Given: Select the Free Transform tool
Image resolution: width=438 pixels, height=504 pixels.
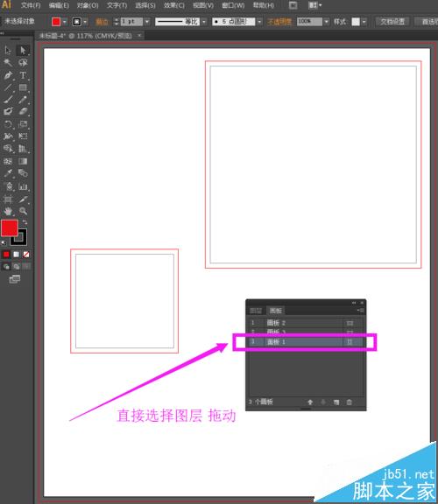Looking at the screenshot, I should point(23,136).
